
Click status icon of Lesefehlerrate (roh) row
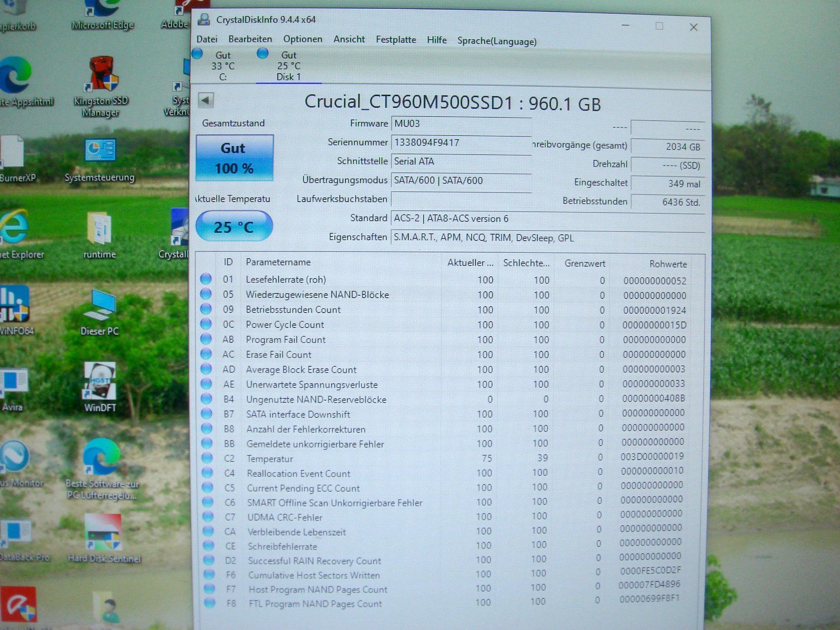click(x=206, y=279)
